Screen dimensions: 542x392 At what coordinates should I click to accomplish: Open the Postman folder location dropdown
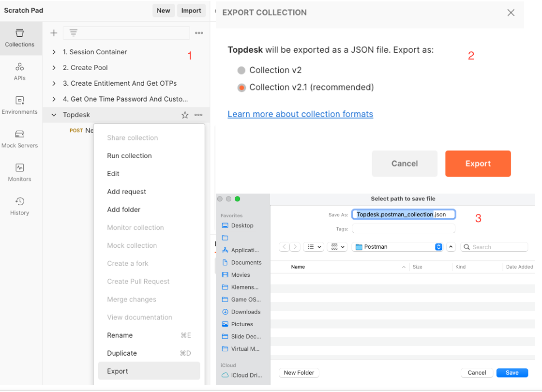click(x=397, y=247)
